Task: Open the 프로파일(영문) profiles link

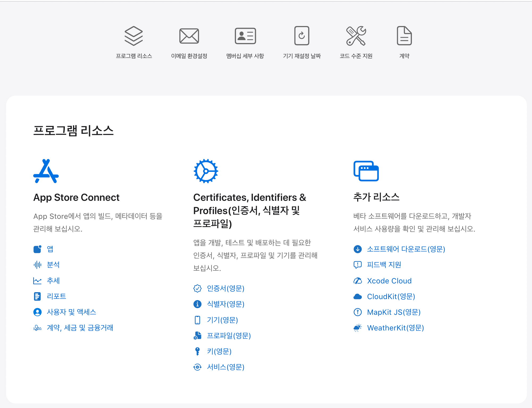Action: pyautogui.click(x=229, y=336)
